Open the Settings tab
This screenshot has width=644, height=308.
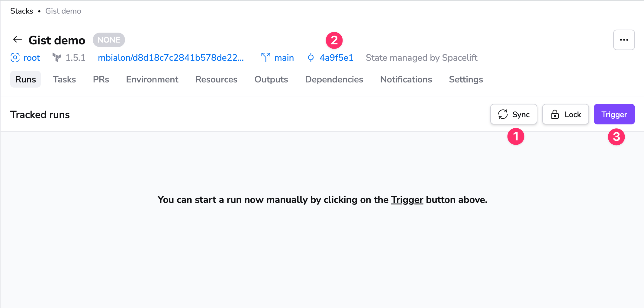point(465,79)
